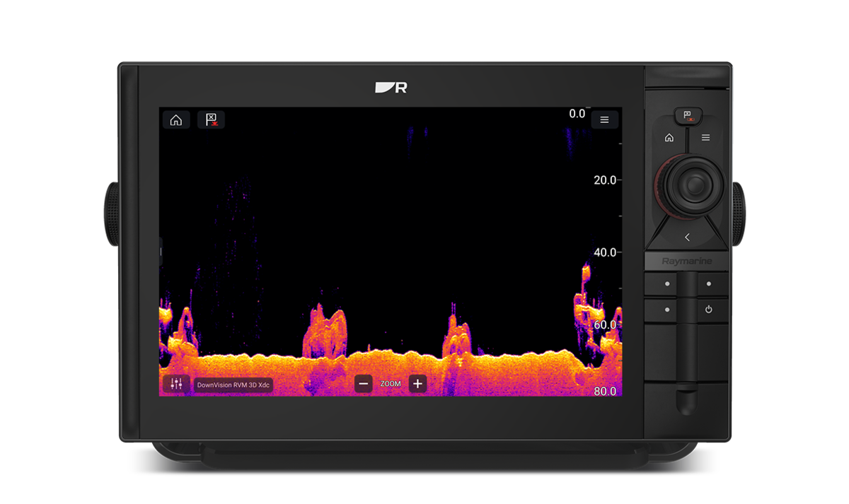Open the sonar adjustment sliders icon
This screenshot has width=849, height=504.
pos(176,384)
